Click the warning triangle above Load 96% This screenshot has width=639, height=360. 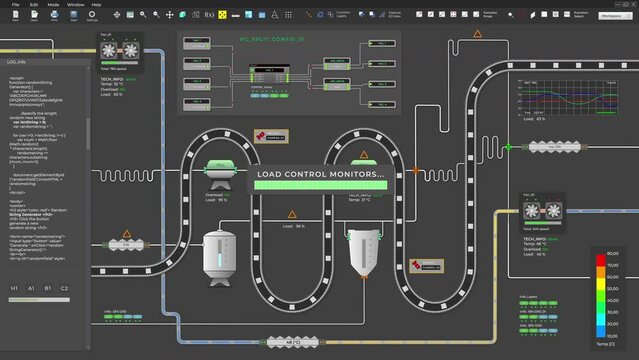click(292, 214)
